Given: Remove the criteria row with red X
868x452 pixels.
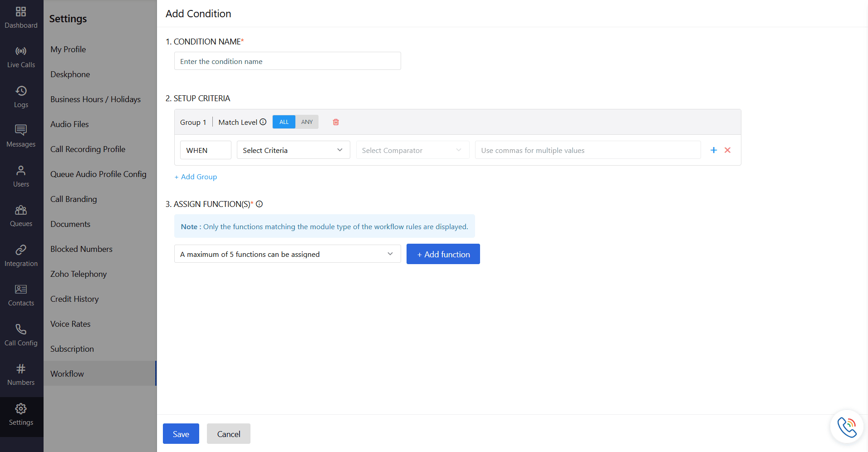Looking at the screenshot, I should (727, 150).
